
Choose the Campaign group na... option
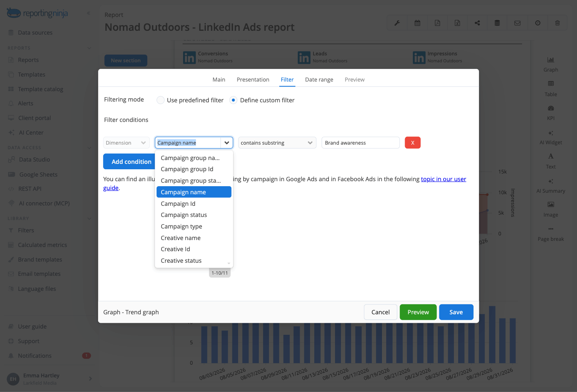(x=194, y=158)
